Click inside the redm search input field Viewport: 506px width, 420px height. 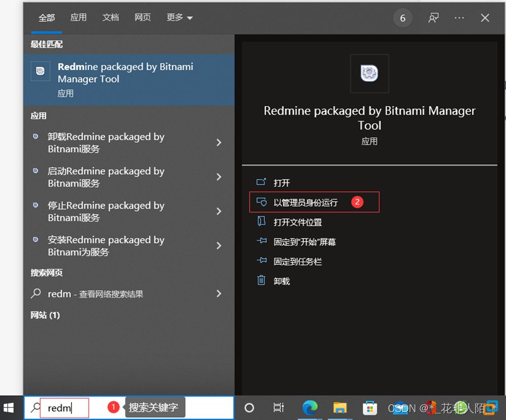[x=65, y=408]
